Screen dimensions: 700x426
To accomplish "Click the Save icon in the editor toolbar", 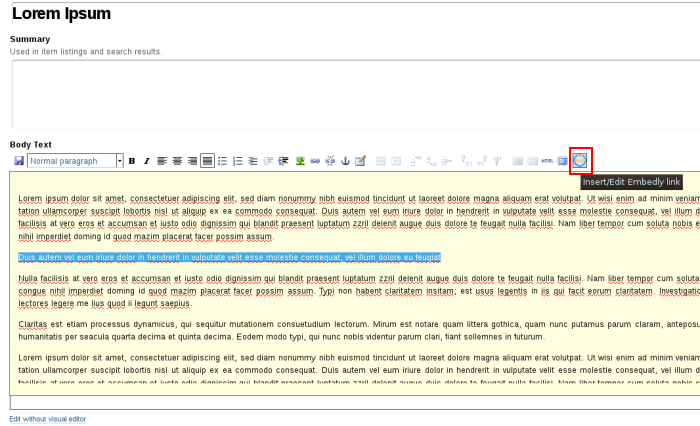I will point(18,161).
